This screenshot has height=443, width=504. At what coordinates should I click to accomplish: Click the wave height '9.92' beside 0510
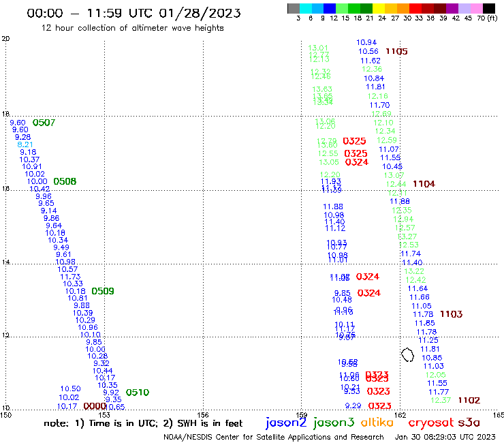111,393
